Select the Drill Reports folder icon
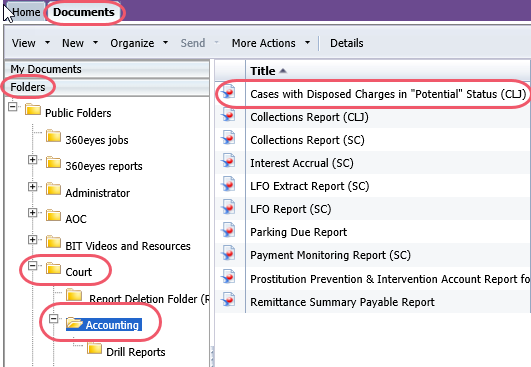Image resolution: width=531 pixels, height=367 pixels. (x=94, y=348)
